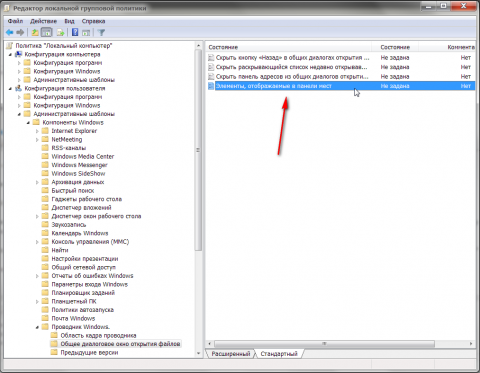
Task: Click folder icon of Календарь Windows
Action: click(x=45, y=233)
